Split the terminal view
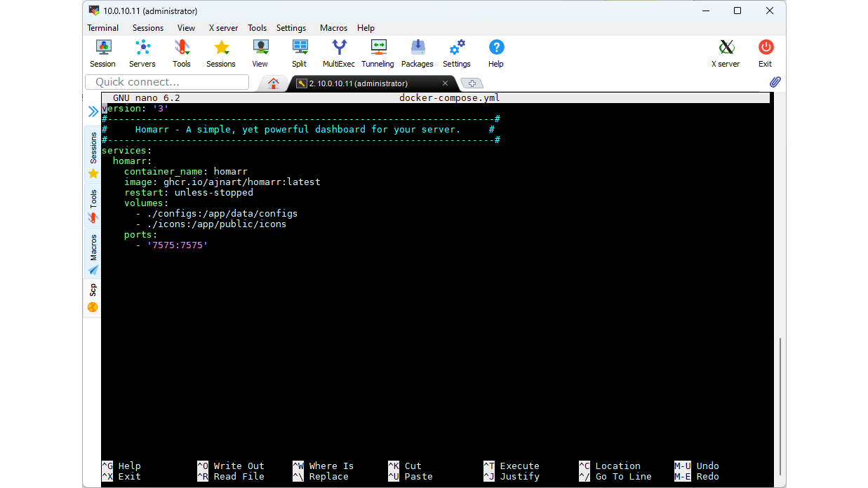 click(299, 53)
